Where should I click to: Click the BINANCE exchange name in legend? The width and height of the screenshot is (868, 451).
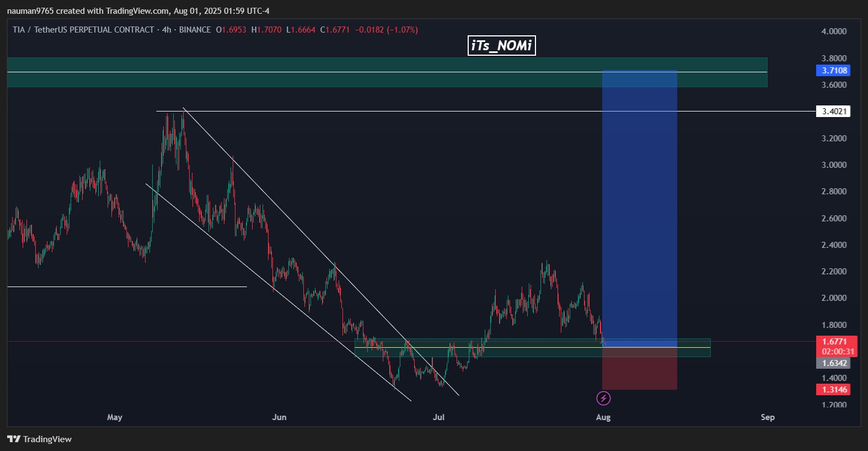click(195, 30)
